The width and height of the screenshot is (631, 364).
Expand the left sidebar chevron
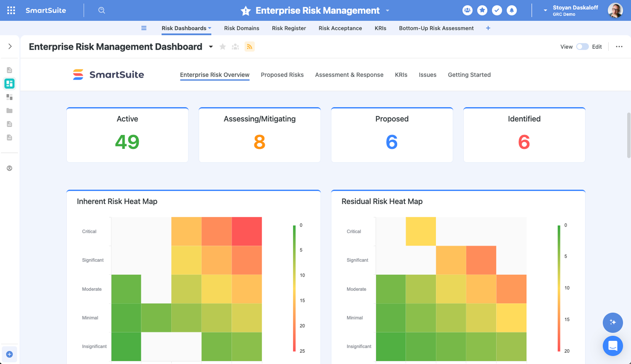[10, 46]
